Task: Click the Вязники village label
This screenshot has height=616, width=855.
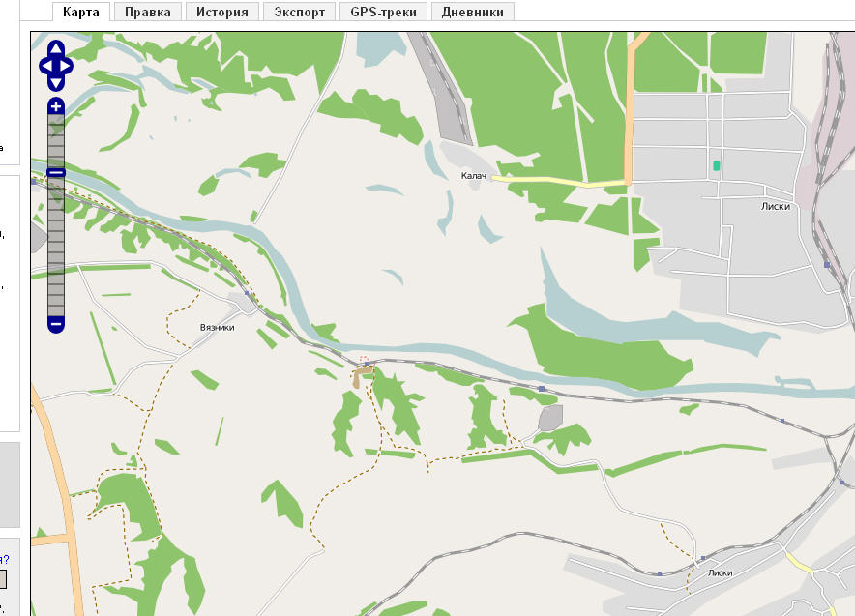Action: coord(217,328)
